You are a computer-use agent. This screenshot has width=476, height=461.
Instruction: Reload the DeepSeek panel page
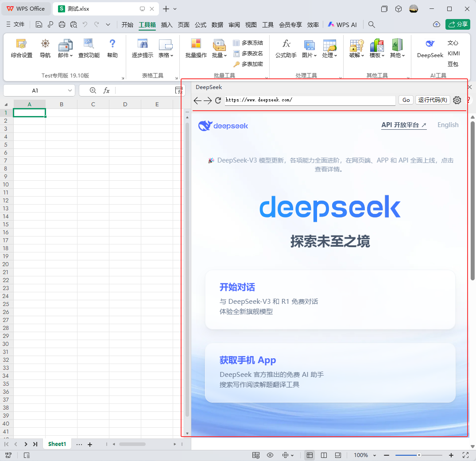(218, 101)
